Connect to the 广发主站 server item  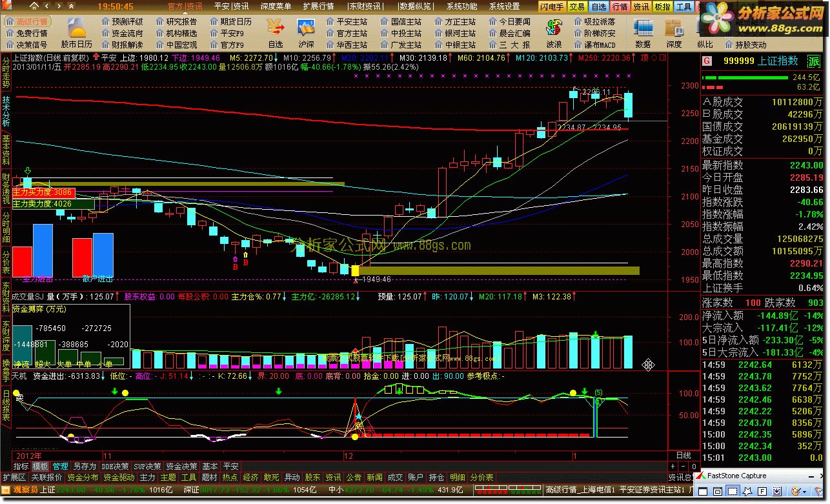coord(401,45)
